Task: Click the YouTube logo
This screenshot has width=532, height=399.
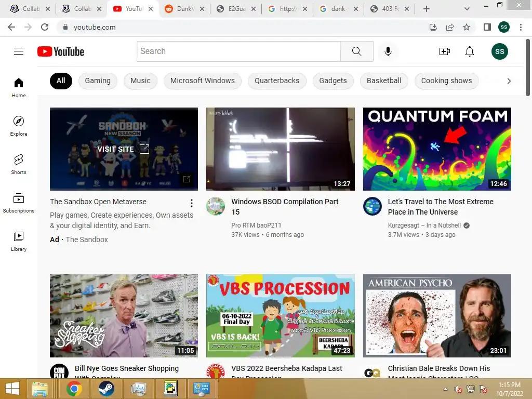Action: [x=61, y=51]
